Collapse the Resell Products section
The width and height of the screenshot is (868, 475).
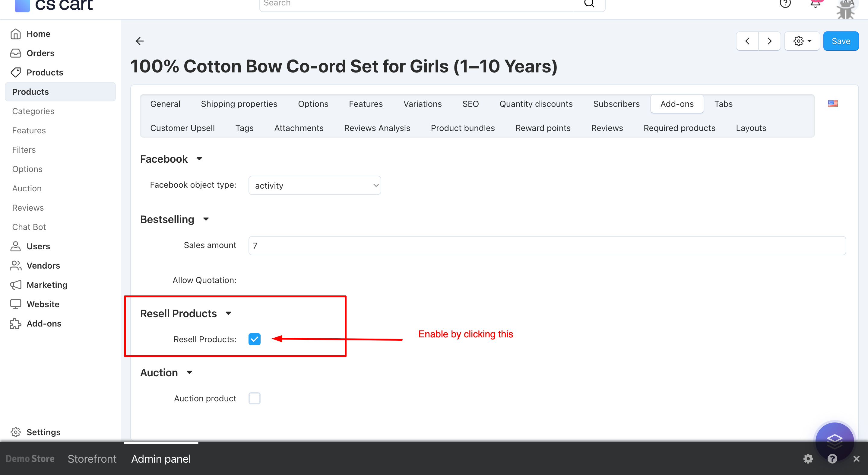tap(228, 313)
